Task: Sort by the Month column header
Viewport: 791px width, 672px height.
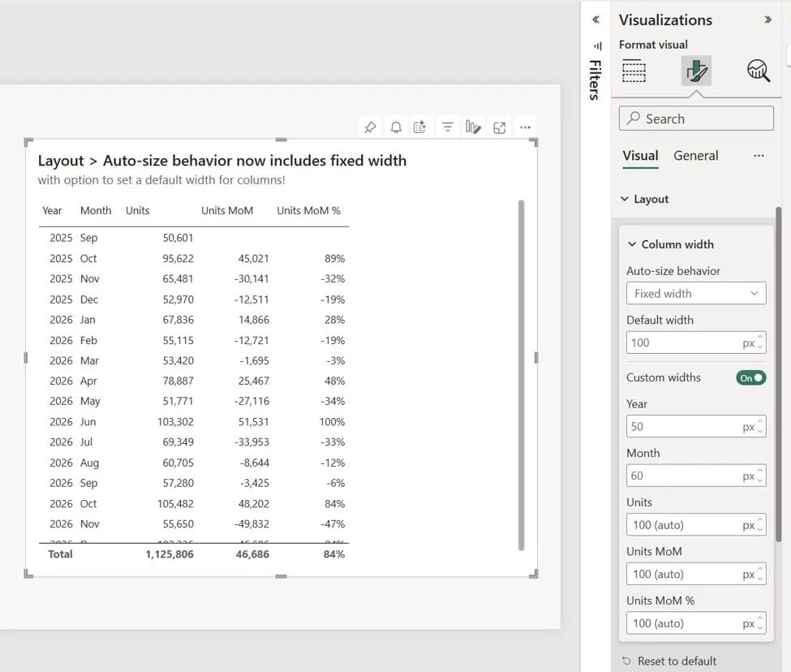Action: click(x=96, y=211)
